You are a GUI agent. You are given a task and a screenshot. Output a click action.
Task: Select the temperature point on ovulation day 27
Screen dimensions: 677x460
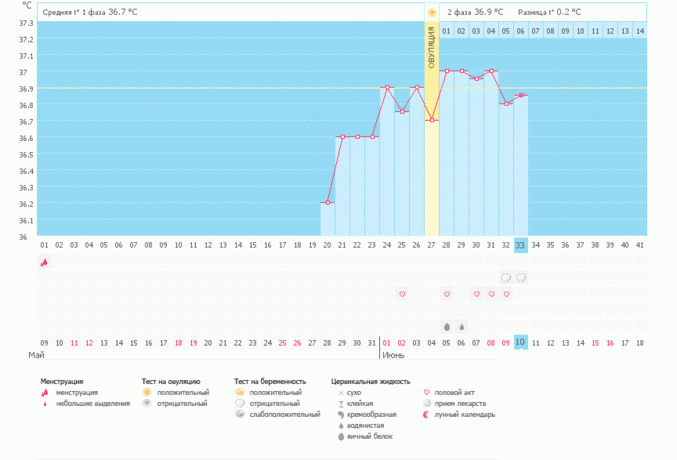pyautogui.click(x=432, y=120)
